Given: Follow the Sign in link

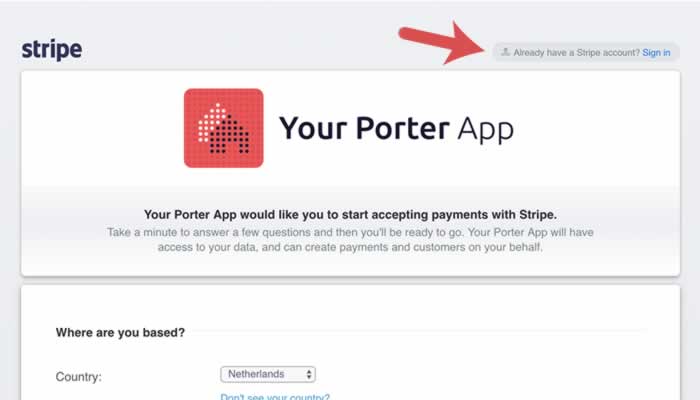Looking at the screenshot, I should click(x=656, y=53).
